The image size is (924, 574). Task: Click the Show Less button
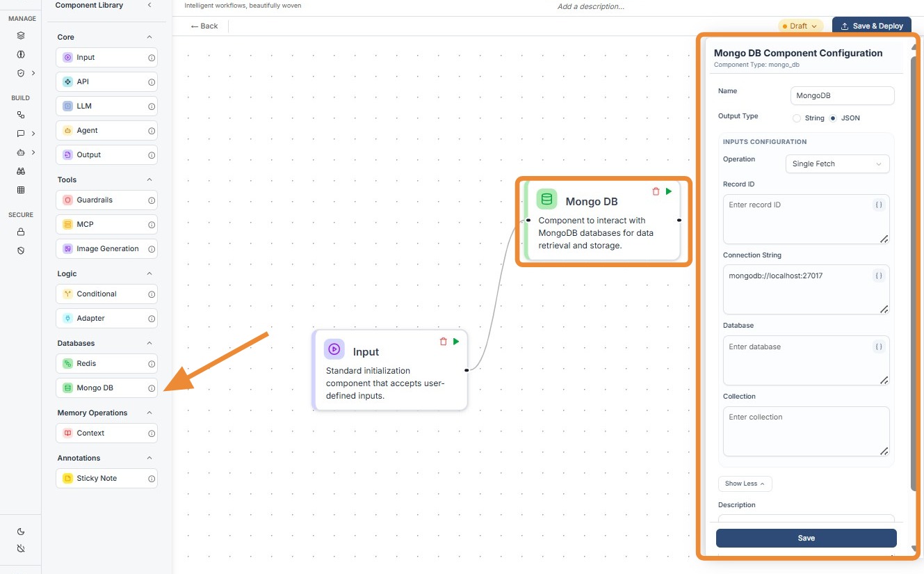745,484
